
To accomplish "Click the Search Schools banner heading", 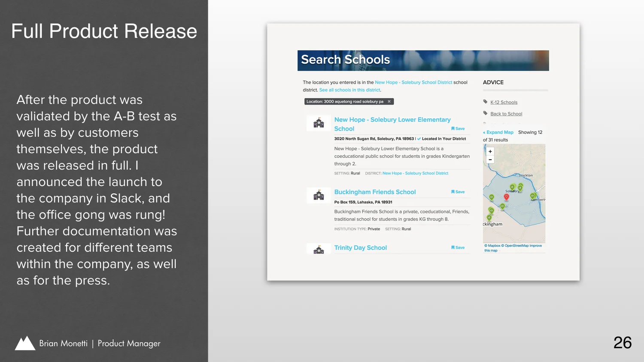I will click(x=345, y=60).
